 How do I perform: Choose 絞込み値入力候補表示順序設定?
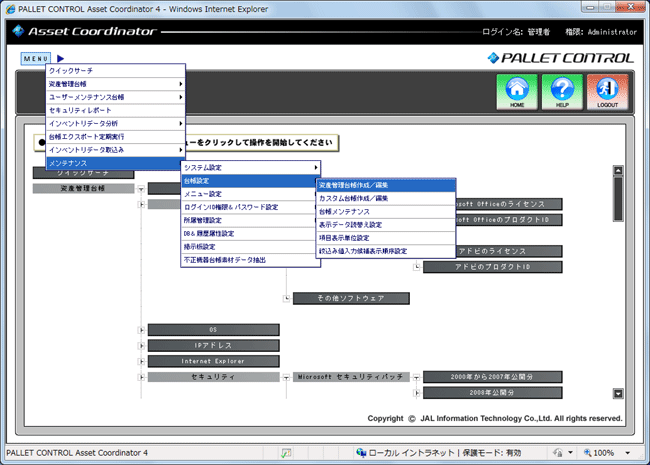point(386,251)
